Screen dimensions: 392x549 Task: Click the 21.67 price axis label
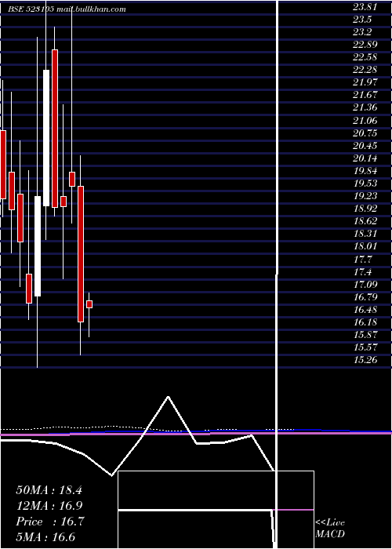(365, 95)
